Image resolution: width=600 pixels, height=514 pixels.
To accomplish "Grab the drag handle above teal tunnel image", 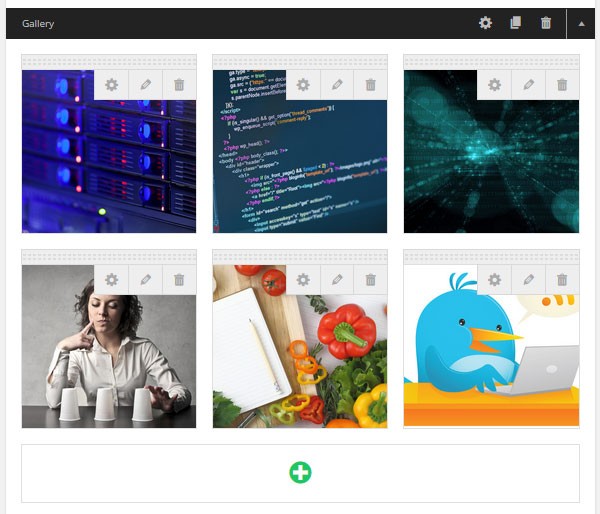I will pos(492,62).
